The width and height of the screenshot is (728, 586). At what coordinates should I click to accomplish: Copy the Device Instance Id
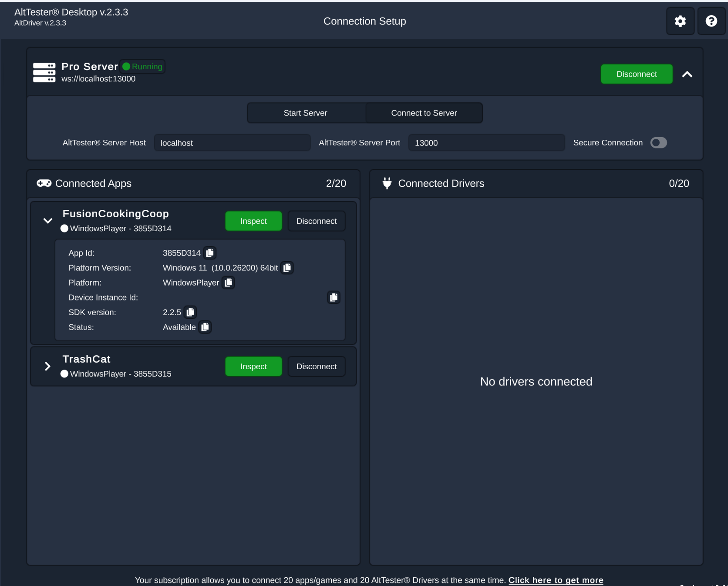tap(334, 297)
